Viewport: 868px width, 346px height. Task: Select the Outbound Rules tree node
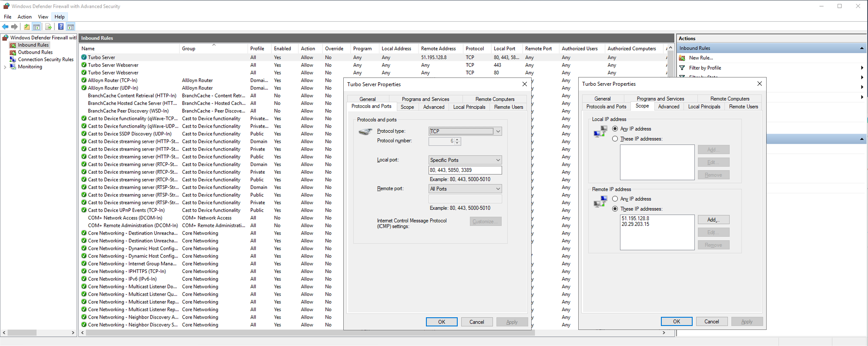(x=35, y=52)
